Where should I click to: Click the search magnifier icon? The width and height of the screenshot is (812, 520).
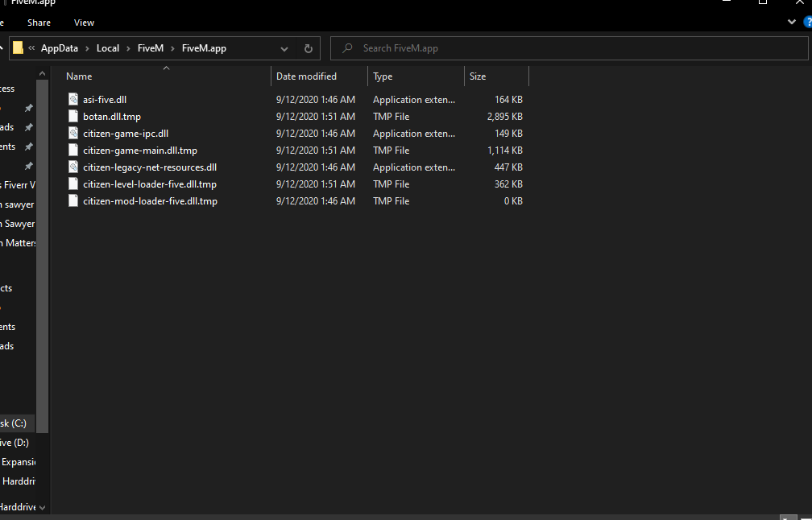[347, 48]
